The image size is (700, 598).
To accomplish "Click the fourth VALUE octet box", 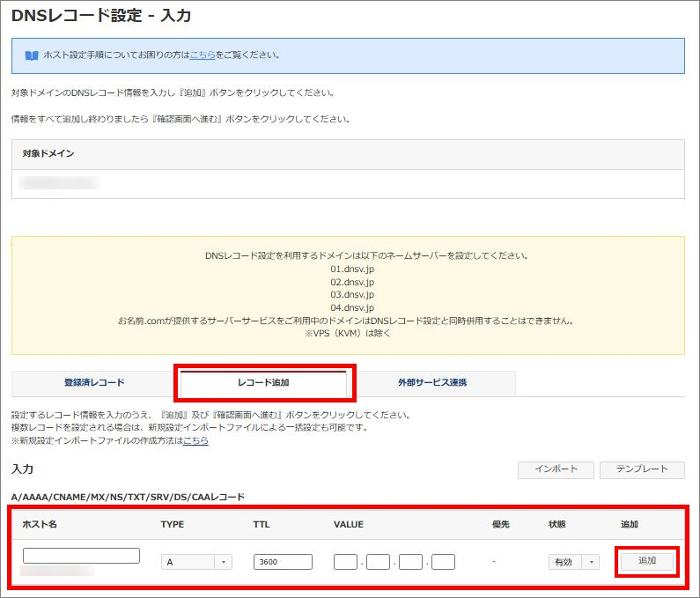I will [x=443, y=562].
